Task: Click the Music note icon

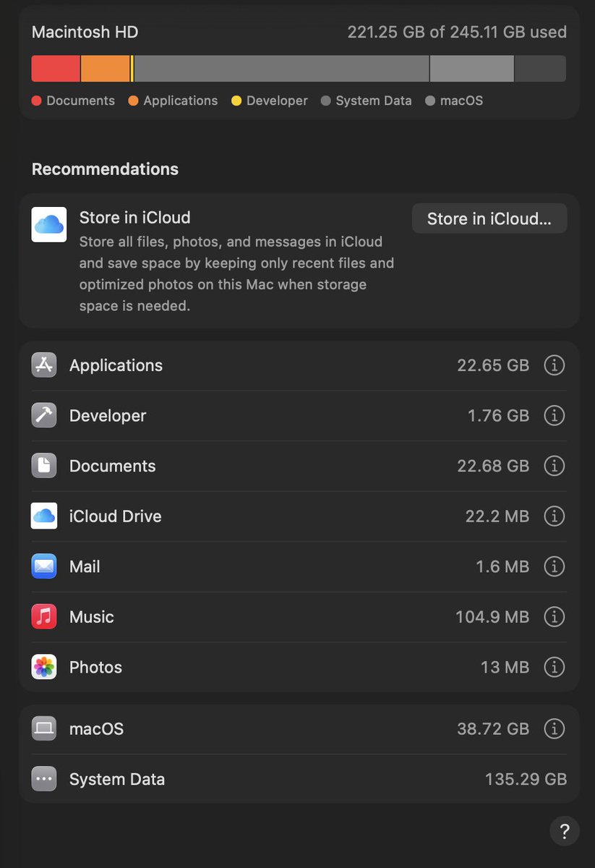Action: (x=44, y=617)
